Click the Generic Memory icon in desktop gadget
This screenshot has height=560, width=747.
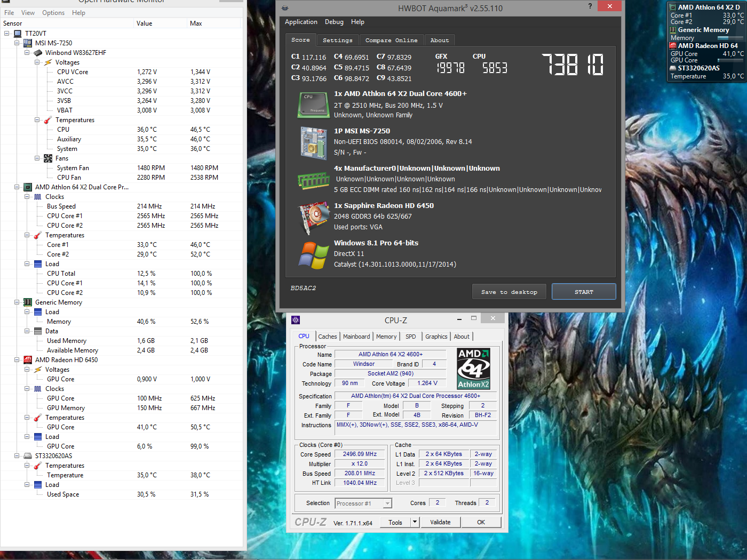(x=673, y=30)
